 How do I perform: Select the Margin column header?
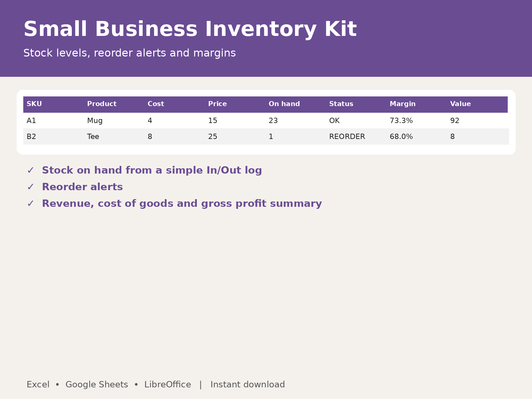403,104
